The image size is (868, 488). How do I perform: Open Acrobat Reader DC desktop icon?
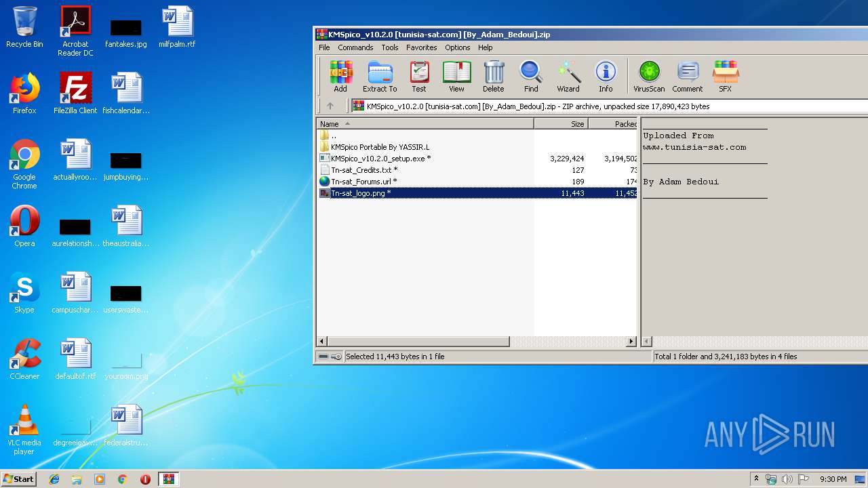tap(75, 31)
